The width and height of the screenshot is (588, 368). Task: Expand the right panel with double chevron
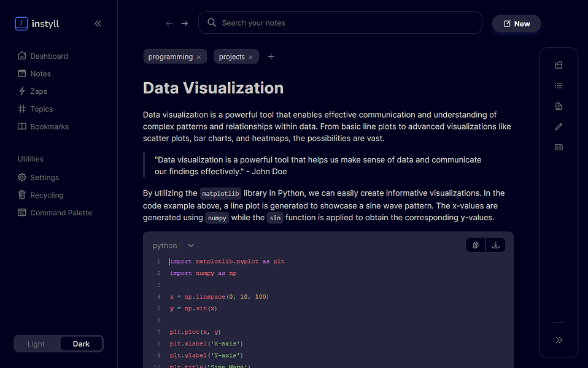(559, 340)
